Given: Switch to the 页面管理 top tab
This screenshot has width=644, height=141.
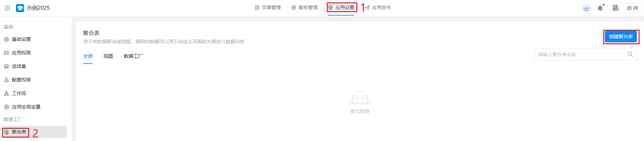Looking at the screenshot, I should pyautogui.click(x=268, y=7).
